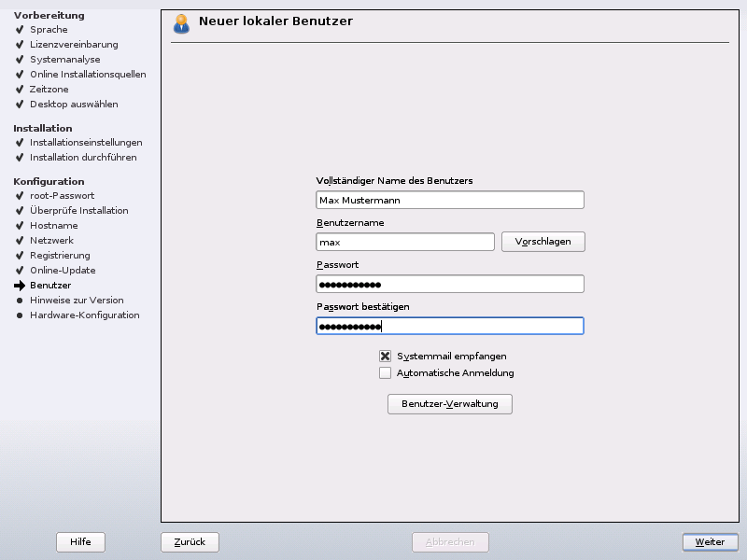The image size is (747, 560).
Task: Click Desktop auswählen step
Action: 74,104
